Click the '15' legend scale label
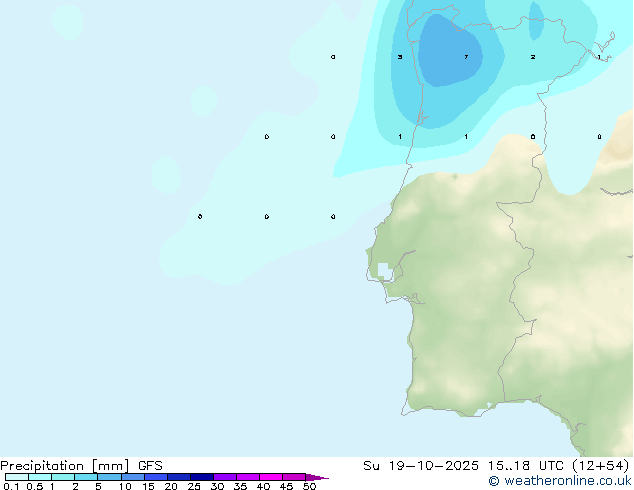This screenshot has width=634, height=490. click(148, 486)
